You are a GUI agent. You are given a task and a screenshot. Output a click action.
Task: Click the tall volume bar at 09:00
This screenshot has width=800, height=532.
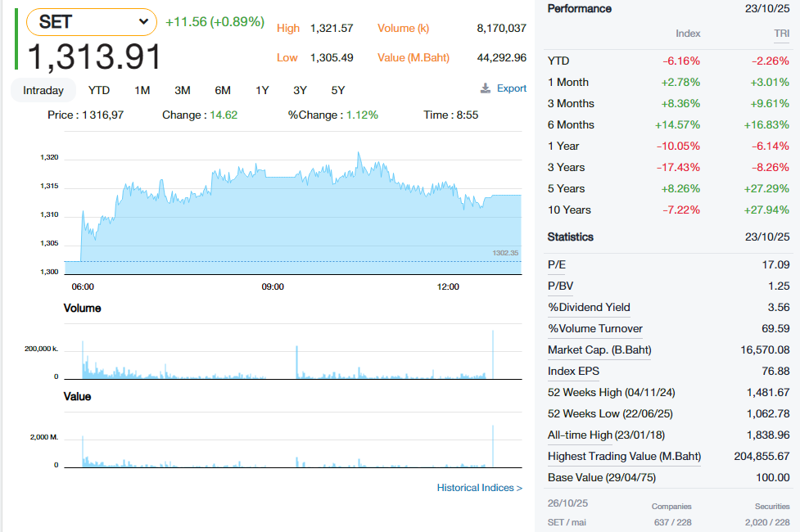click(x=296, y=362)
